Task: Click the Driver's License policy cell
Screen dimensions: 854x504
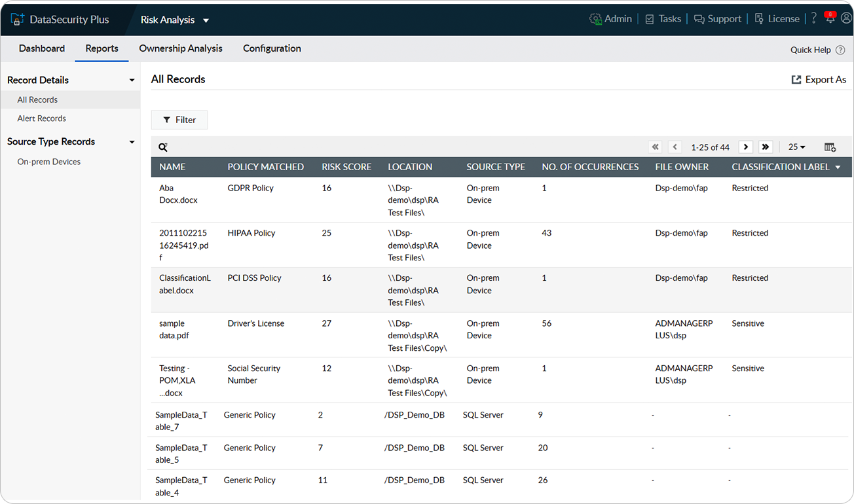Action: pyautogui.click(x=256, y=323)
